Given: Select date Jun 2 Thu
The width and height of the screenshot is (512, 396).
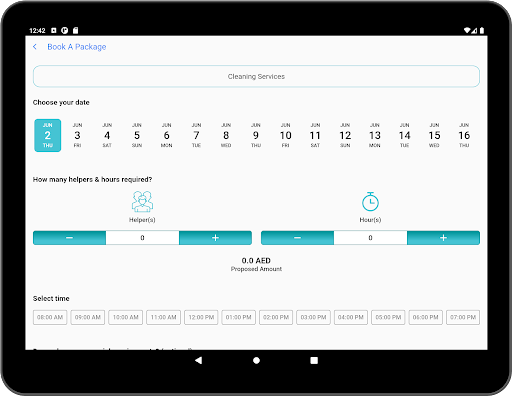Looking at the screenshot, I should [x=48, y=135].
